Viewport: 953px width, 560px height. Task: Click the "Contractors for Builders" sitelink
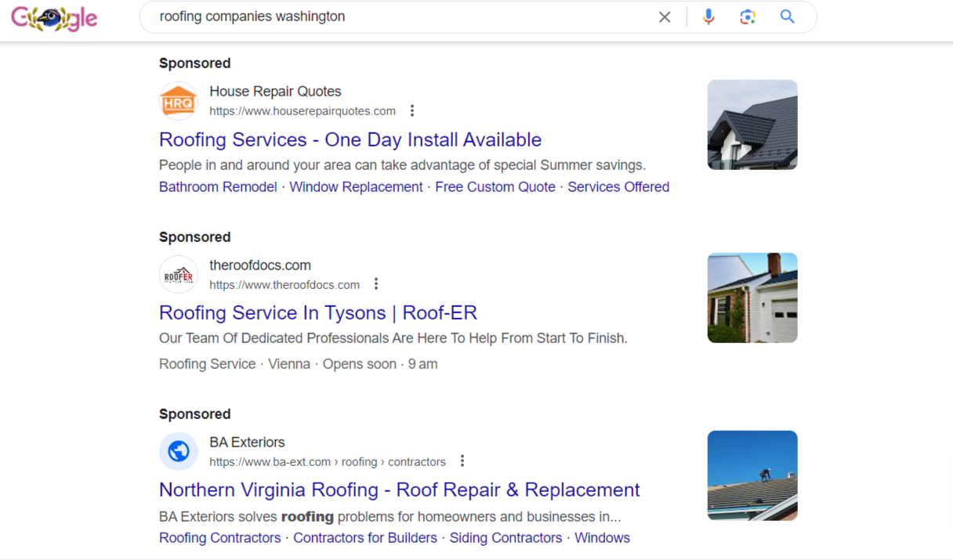(x=365, y=537)
